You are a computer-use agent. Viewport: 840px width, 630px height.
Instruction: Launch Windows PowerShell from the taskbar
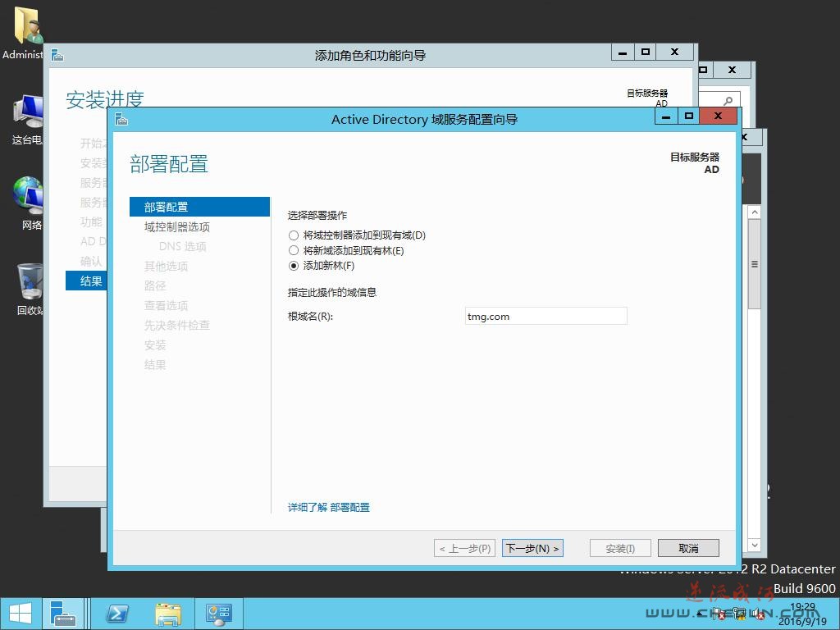(117, 614)
